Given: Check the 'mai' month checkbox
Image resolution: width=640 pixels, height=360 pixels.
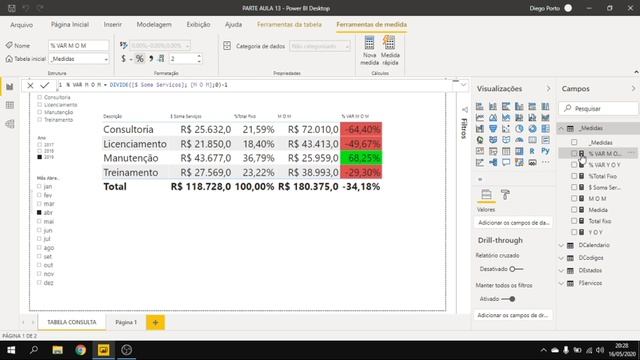Looking at the screenshot, I should coord(39,222).
